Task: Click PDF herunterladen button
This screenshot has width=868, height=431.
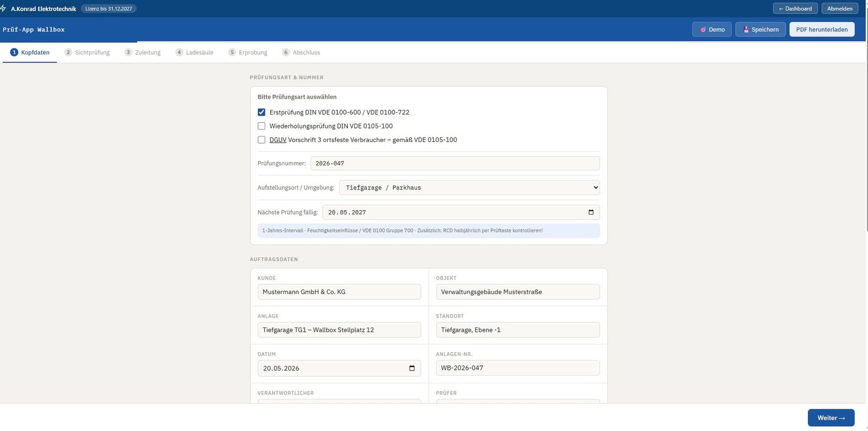Action: 822,29
